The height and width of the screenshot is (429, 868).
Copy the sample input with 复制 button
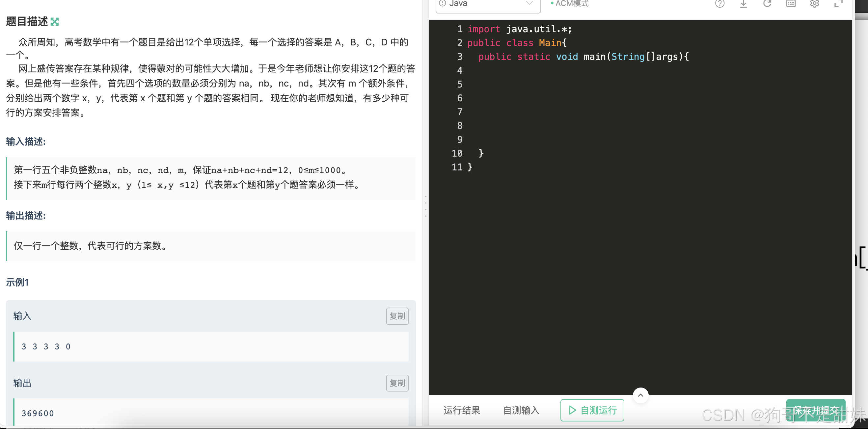point(397,316)
